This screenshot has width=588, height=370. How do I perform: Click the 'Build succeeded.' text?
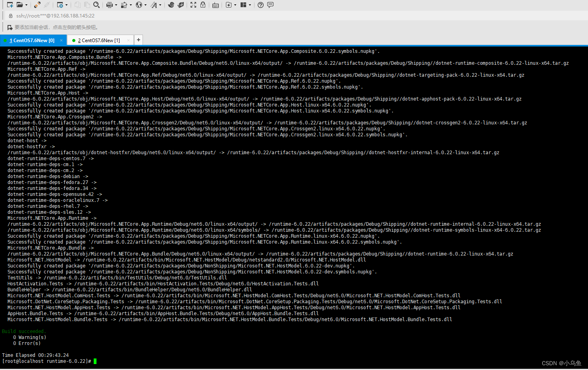coord(24,331)
